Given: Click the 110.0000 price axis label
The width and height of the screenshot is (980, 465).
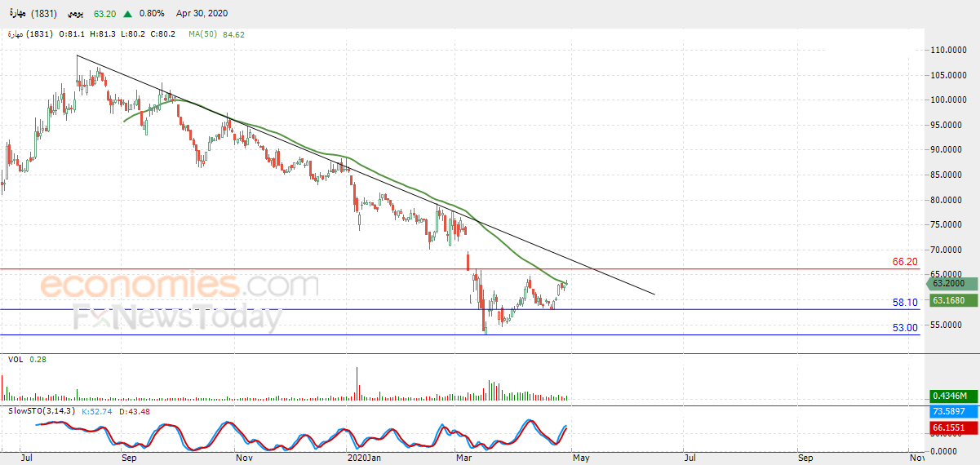Looking at the screenshot, I should click(x=951, y=51).
